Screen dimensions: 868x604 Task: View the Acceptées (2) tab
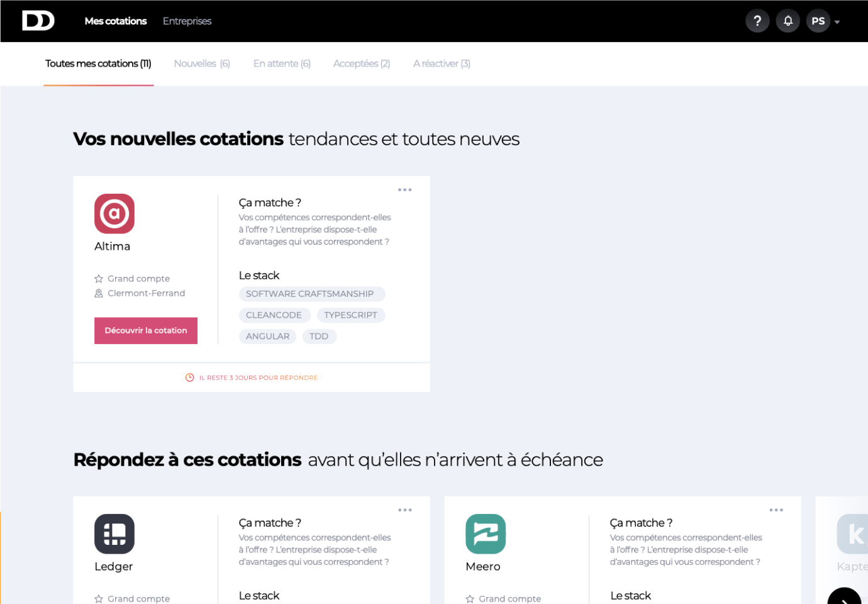[x=362, y=64]
